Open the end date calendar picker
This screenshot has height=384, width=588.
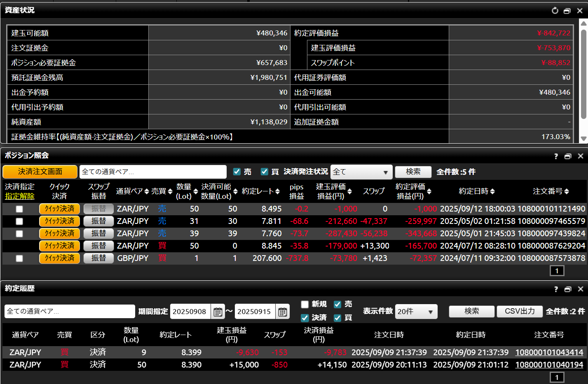[283, 312]
